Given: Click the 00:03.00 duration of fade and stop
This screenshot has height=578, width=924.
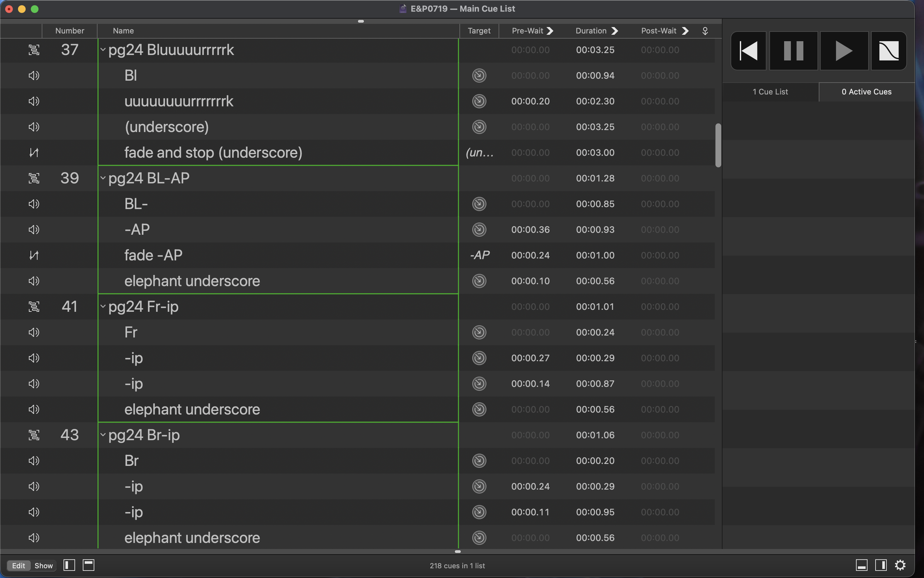Looking at the screenshot, I should coord(595,152).
